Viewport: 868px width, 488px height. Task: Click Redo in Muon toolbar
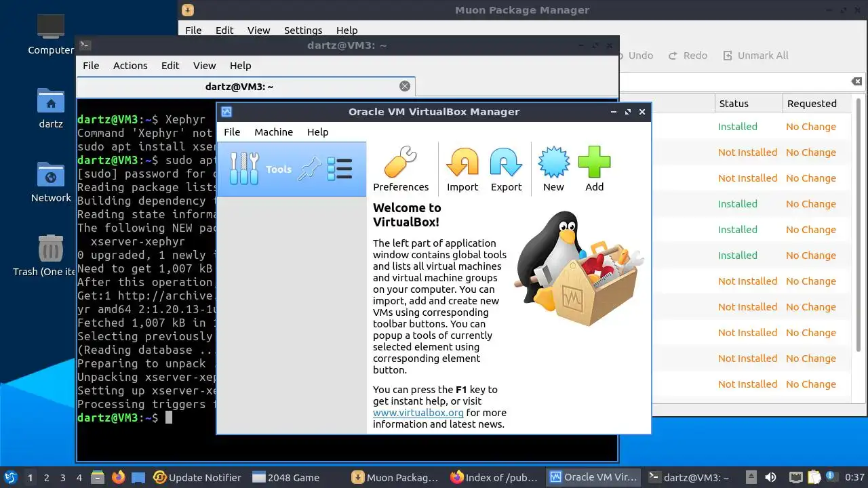coord(688,56)
